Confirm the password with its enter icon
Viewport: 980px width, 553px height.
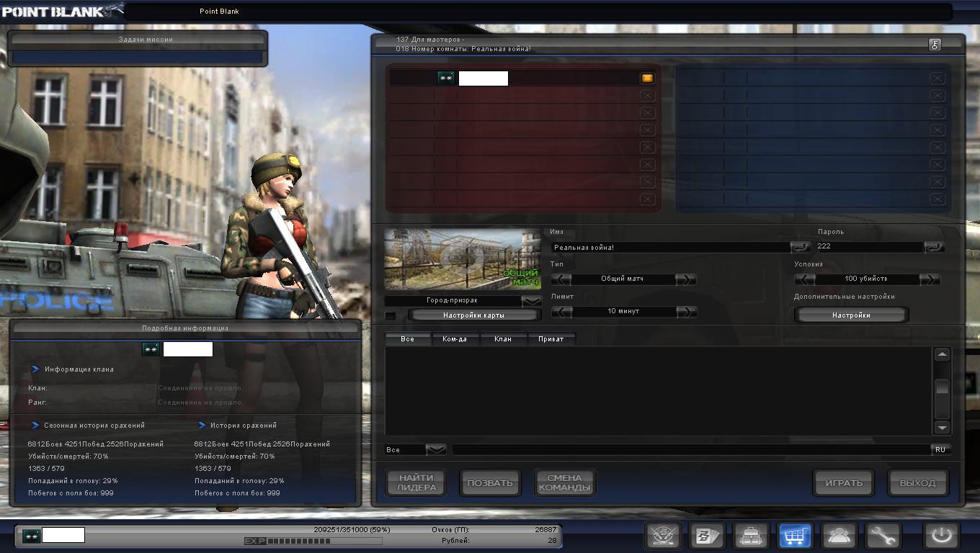pyautogui.click(x=933, y=247)
